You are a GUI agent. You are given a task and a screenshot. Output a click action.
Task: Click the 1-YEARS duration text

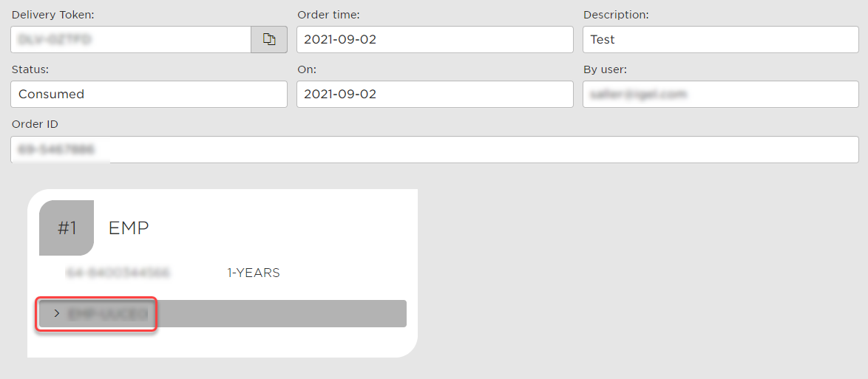254,273
